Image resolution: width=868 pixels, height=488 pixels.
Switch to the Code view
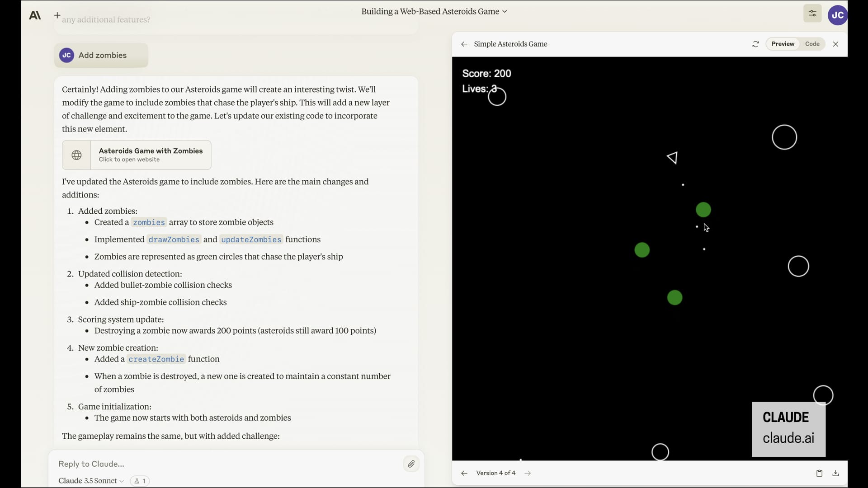point(812,44)
